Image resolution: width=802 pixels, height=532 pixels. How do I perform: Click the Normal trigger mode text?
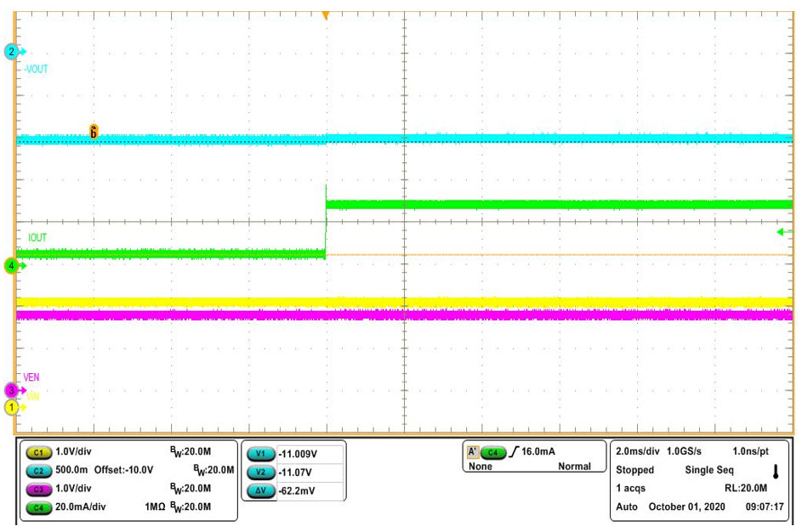[x=574, y=466]
